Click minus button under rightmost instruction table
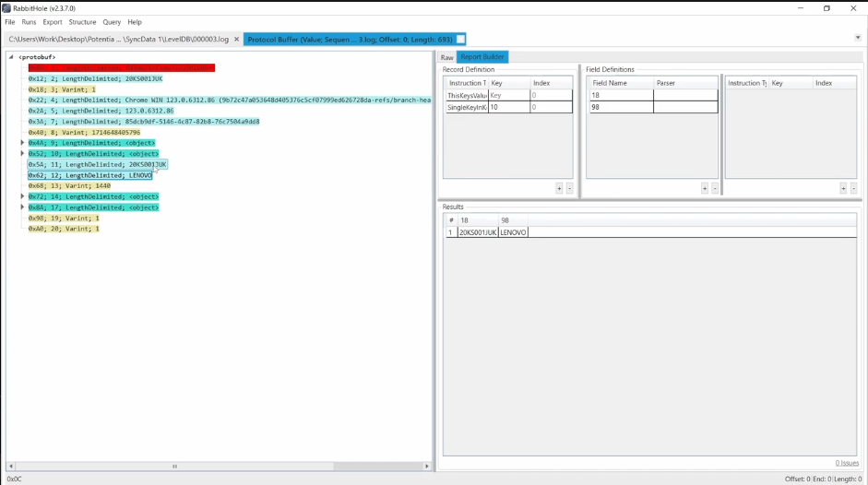Screen dimensions: 868x485 853,188
